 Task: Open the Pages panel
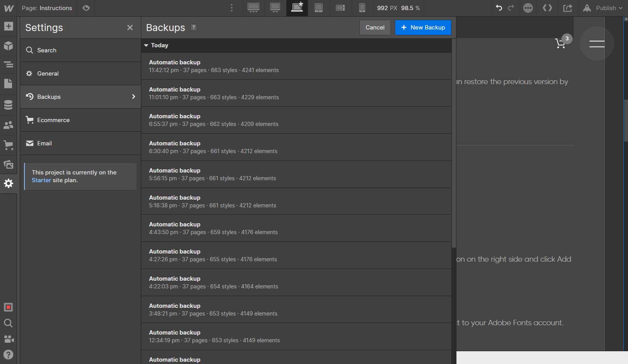8,83
